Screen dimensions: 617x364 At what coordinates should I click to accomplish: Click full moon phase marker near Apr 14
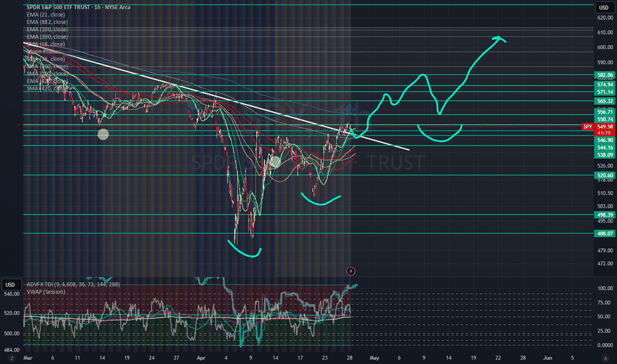275,161
